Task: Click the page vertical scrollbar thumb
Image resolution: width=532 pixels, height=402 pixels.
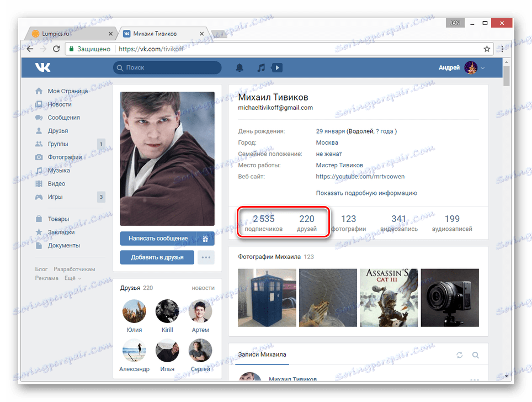Action: (506, 76)
